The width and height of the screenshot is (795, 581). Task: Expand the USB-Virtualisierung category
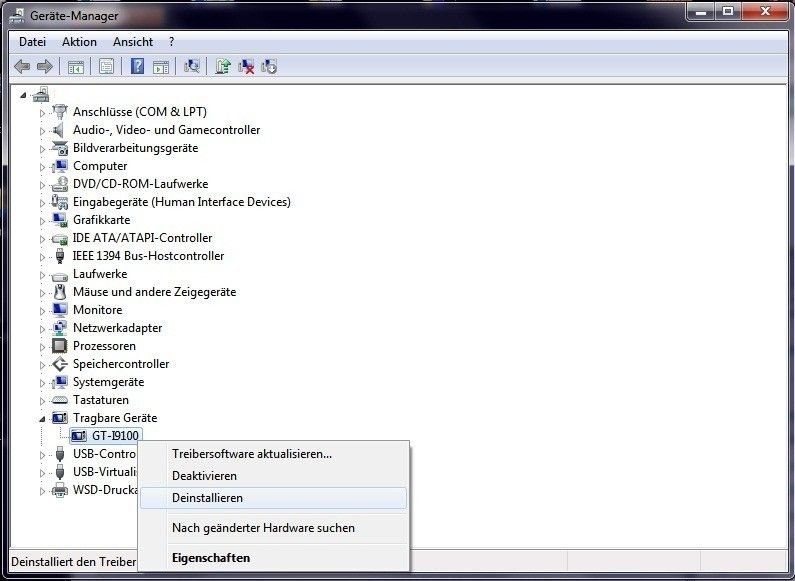(42, 473)
